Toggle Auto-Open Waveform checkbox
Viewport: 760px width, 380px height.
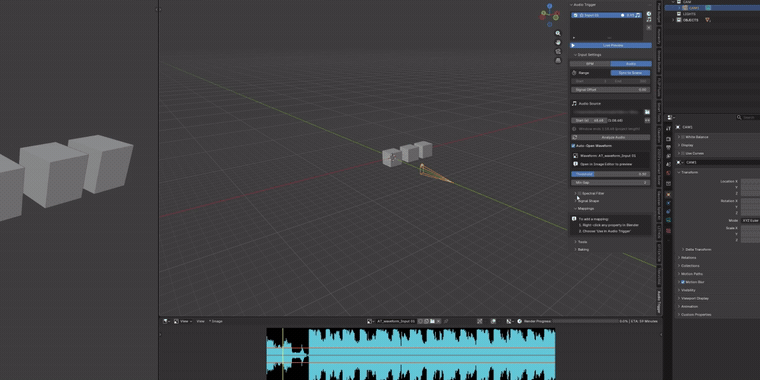pyautogui.click(x=573, y=145)
